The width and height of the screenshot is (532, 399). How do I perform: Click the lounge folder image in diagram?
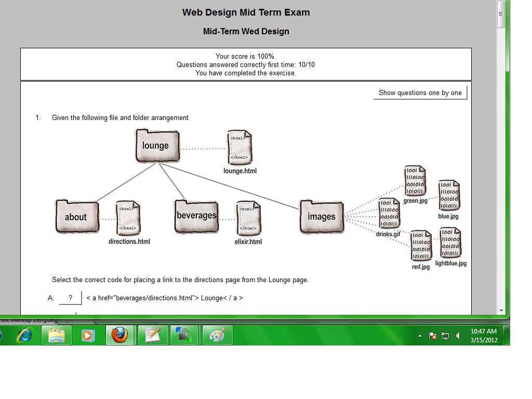click(x=157, y=145)
